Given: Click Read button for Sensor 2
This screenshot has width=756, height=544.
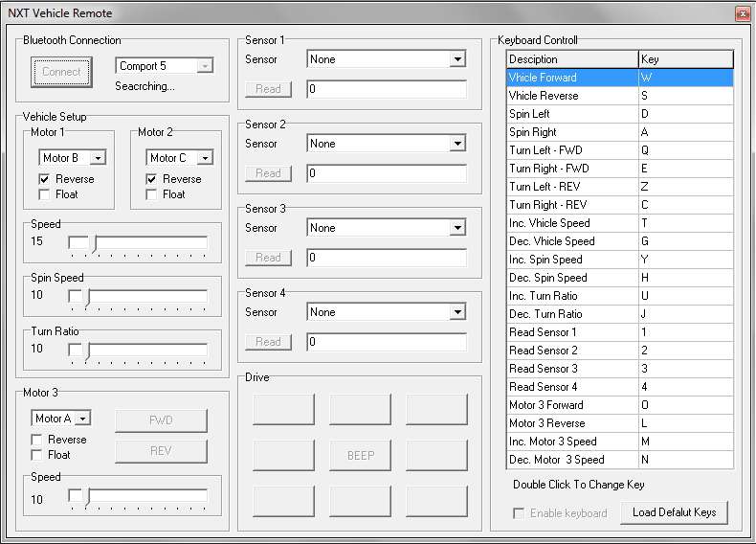Looking at the screenshot, I should point(268,173).
